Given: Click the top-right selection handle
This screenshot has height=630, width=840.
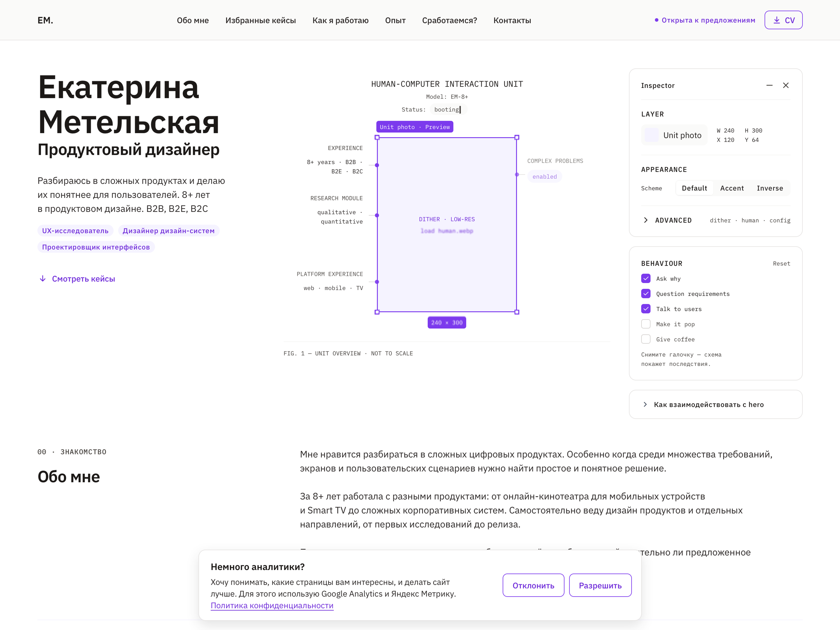Looking at the screenshot, I should (x=517, y=137).
